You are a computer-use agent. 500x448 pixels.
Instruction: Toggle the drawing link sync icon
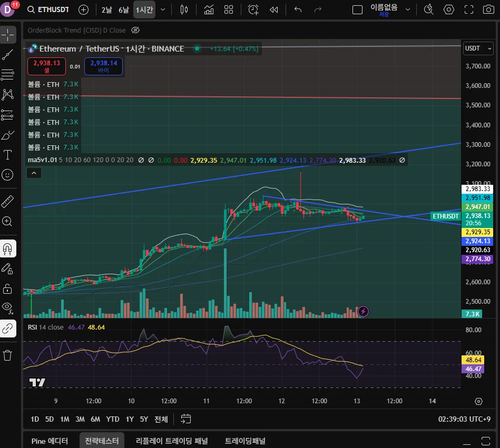tap(8, 328)
